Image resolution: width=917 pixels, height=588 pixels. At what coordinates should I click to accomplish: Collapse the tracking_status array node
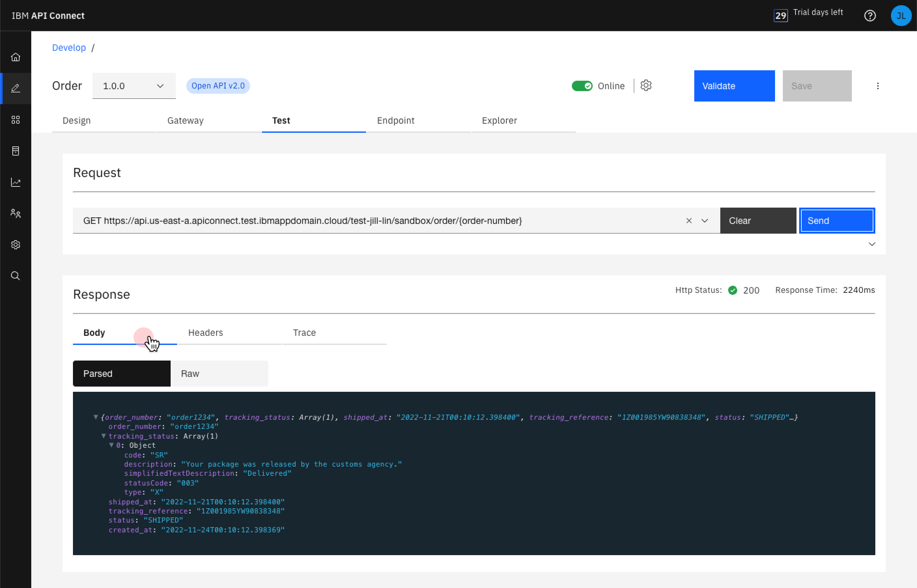tap(104, 436)
